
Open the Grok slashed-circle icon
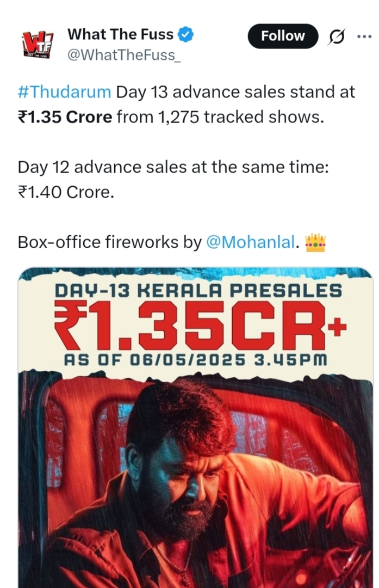(x=336, y=37)
